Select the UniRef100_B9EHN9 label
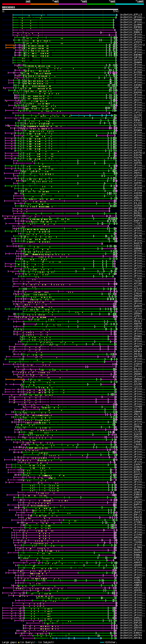 (131, 55)
